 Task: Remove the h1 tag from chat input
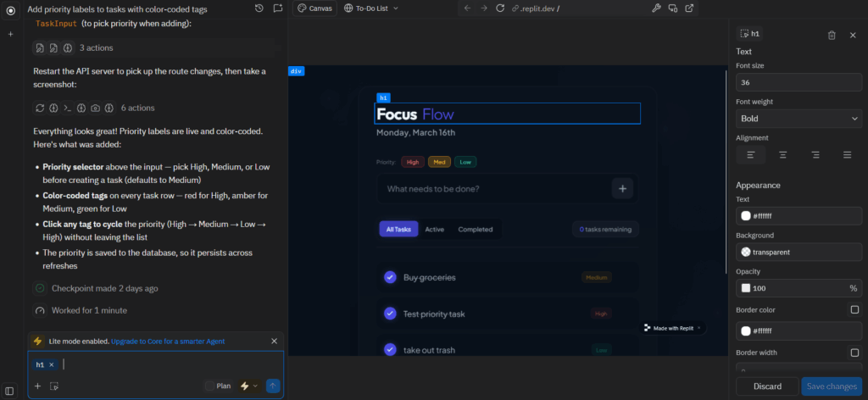tap(51, 364)
